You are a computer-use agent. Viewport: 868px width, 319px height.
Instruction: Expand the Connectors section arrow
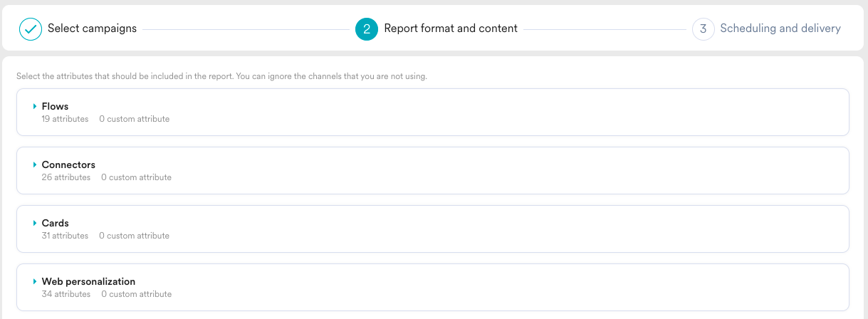[x=34, y=164]
